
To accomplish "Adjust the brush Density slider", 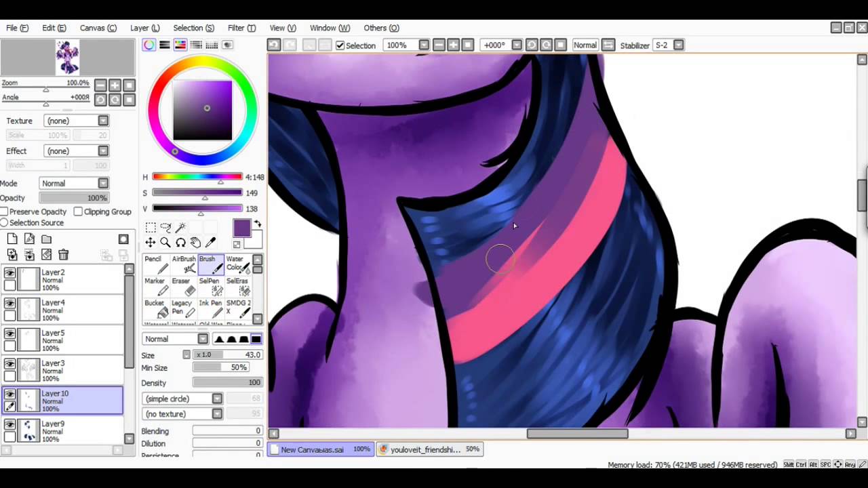I will pos(227,382).
